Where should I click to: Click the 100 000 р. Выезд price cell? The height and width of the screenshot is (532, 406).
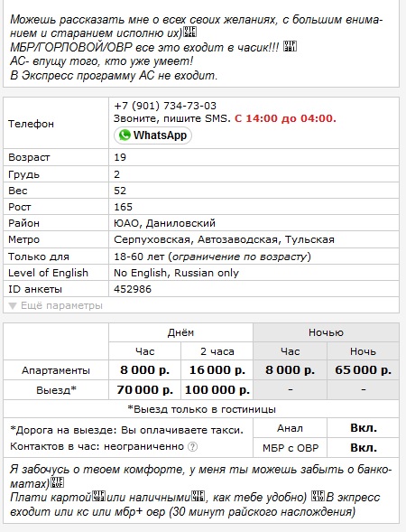coord(217,389)
